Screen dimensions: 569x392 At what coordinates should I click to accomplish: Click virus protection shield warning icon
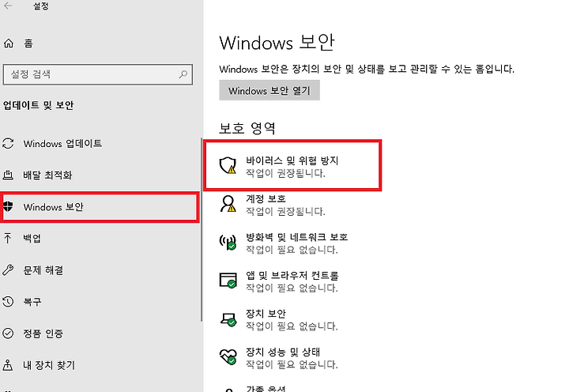[228, 165]
